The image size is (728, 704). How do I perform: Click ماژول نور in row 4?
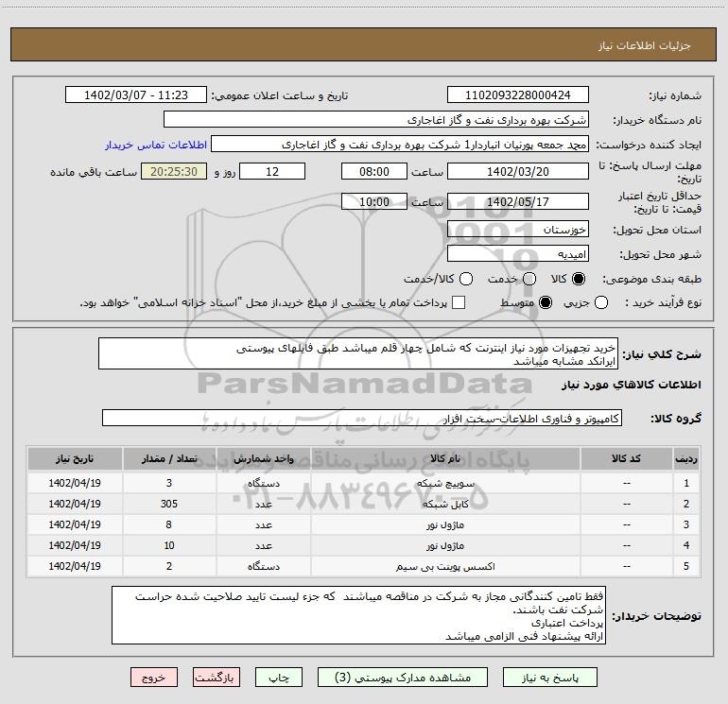(445, 546)
